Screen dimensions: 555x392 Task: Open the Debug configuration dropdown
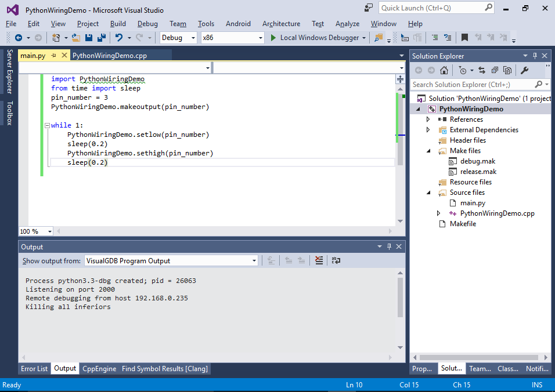179,38
